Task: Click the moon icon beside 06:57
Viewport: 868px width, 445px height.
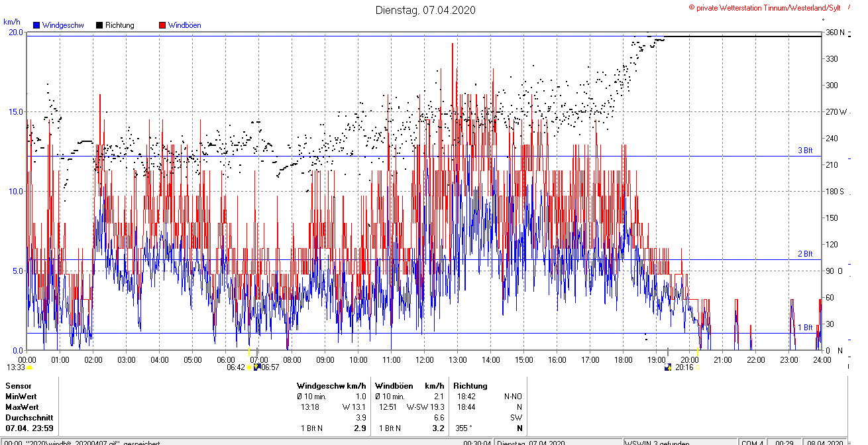Action: coord(257,367)
